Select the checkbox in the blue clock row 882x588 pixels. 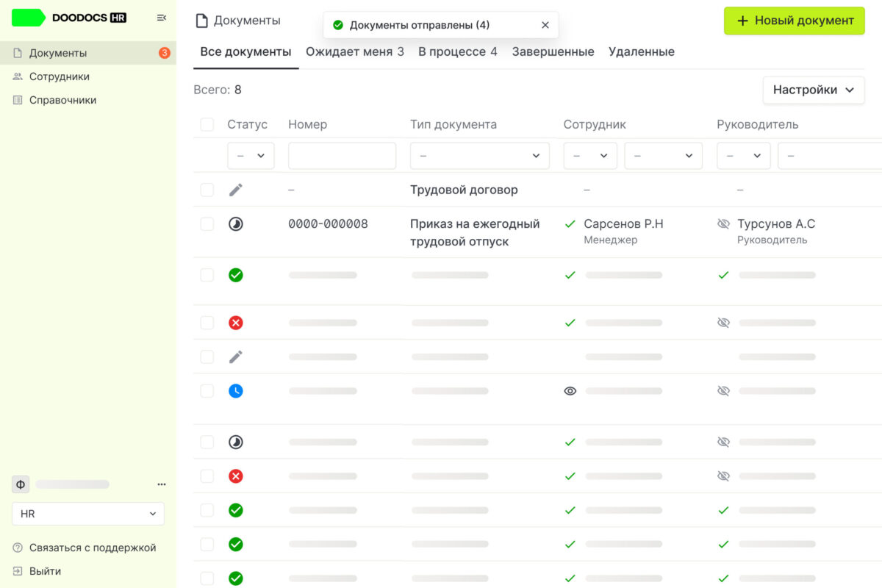pyautogui.click(x=207, y=391)
